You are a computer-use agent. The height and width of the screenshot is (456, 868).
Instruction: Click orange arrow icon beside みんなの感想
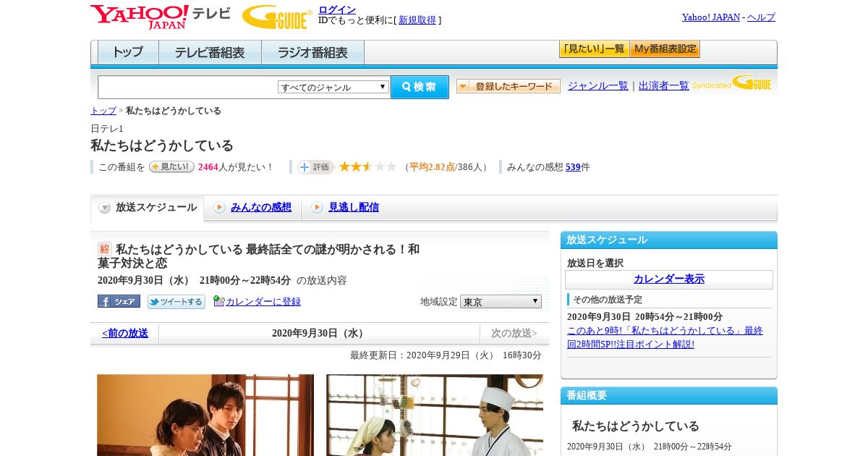point(219,208)
